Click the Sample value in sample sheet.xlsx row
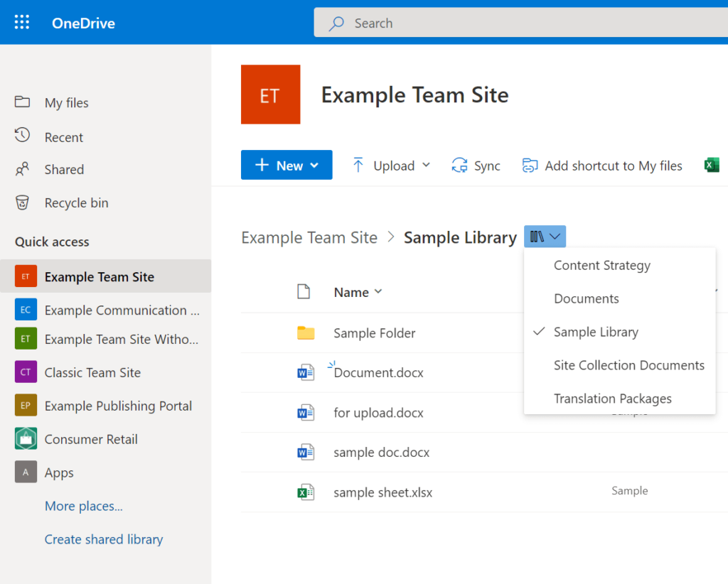 (630, 491)
